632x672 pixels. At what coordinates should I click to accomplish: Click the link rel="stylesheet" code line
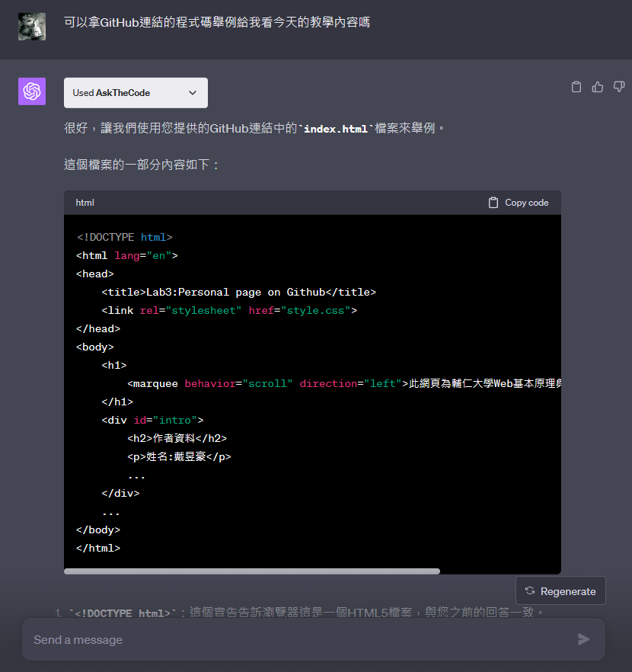[x=229, y=310]
